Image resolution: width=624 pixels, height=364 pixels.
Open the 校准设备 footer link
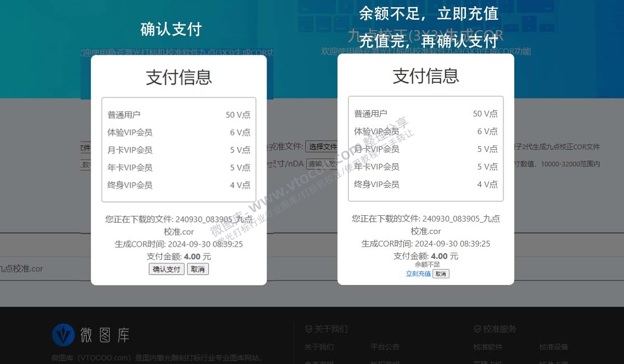(554, 347)
